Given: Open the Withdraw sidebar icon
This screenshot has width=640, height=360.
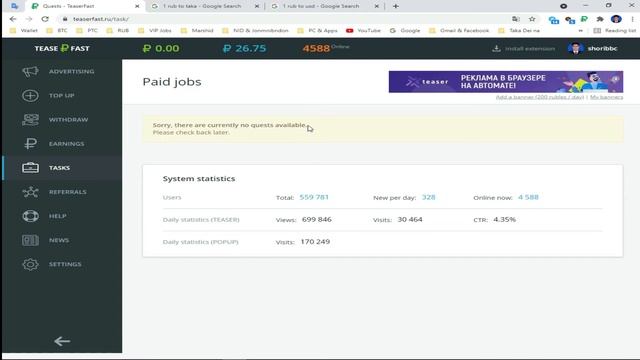Looking at the screenshot, I should point(30,120).
